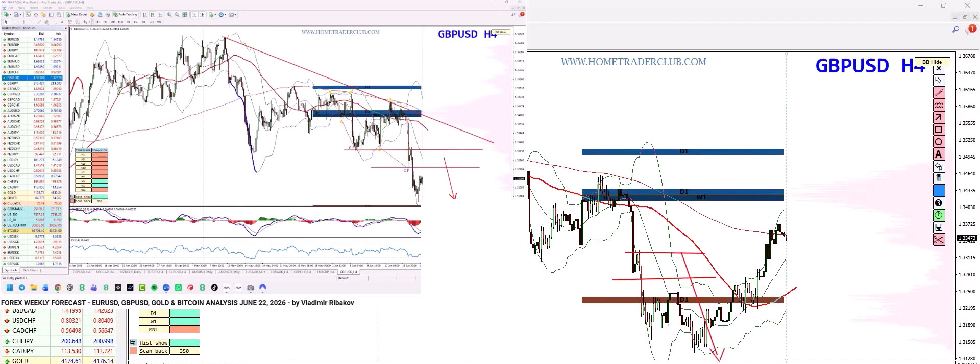Open Spotify from the taskbar
The image size is (980, 364).
(x=154, y=288)
